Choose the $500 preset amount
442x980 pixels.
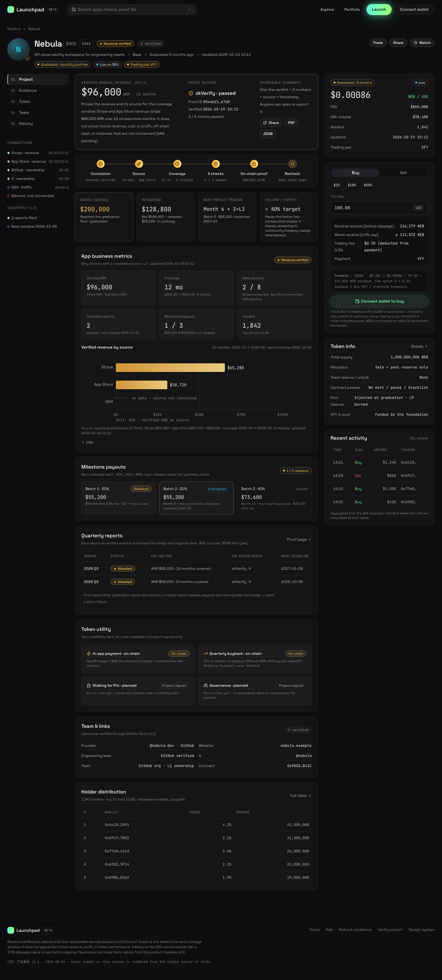pyautogui.click(x=368, y=185)
